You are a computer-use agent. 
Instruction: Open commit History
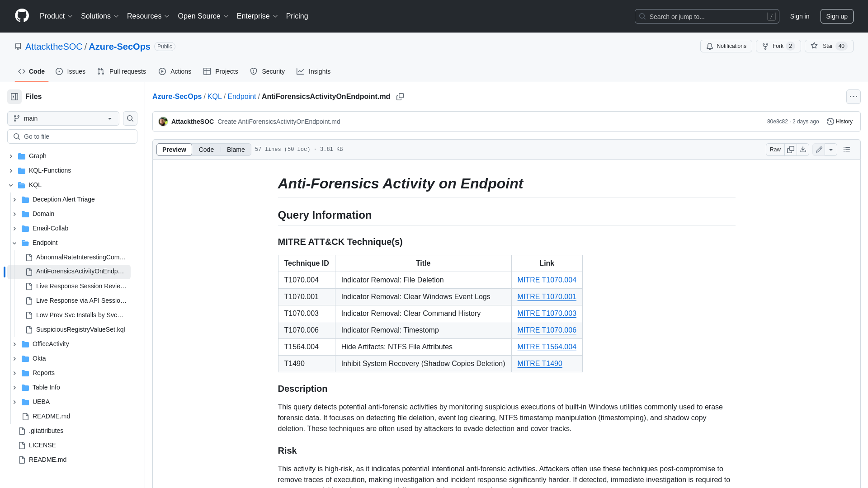tap(840, 122)
